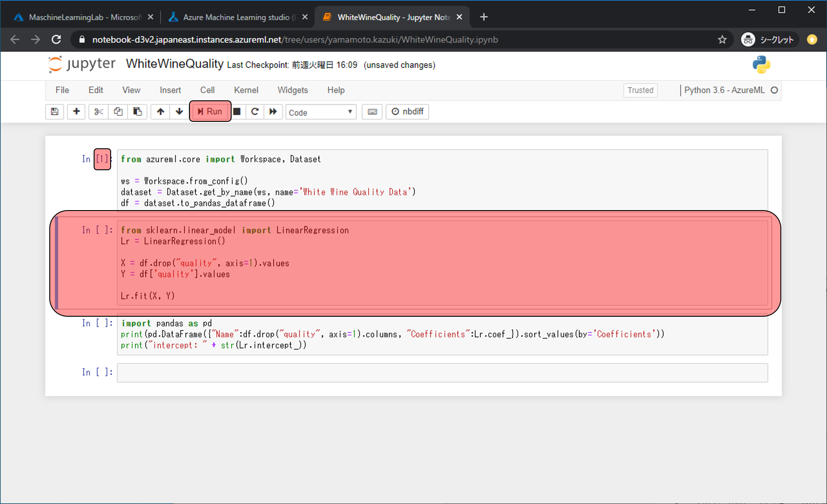Image resolution: width=827 pixels, height=504 pixels.
Task: Open the Cell menu
Action: point(207,90)
